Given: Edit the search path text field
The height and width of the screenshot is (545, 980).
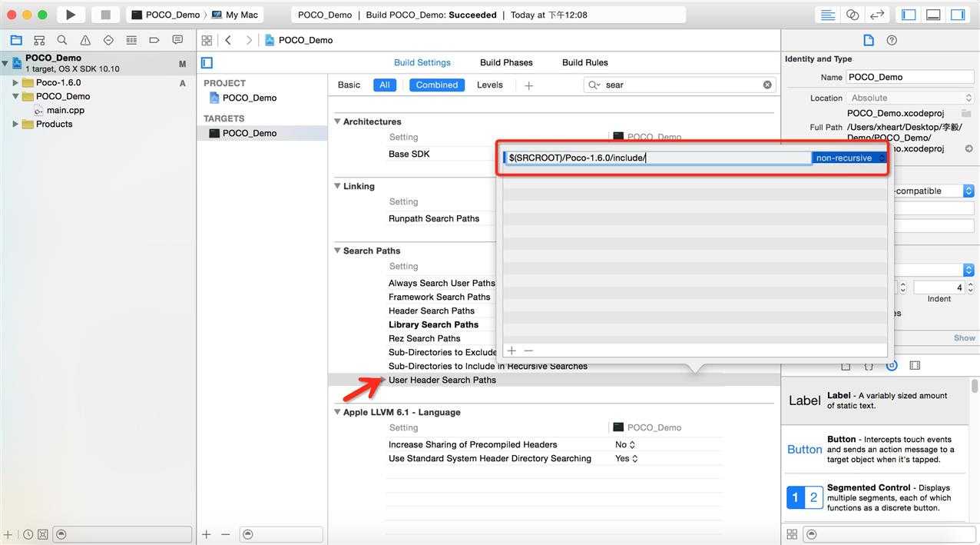Looking at the screenshot, I should 658,158.
